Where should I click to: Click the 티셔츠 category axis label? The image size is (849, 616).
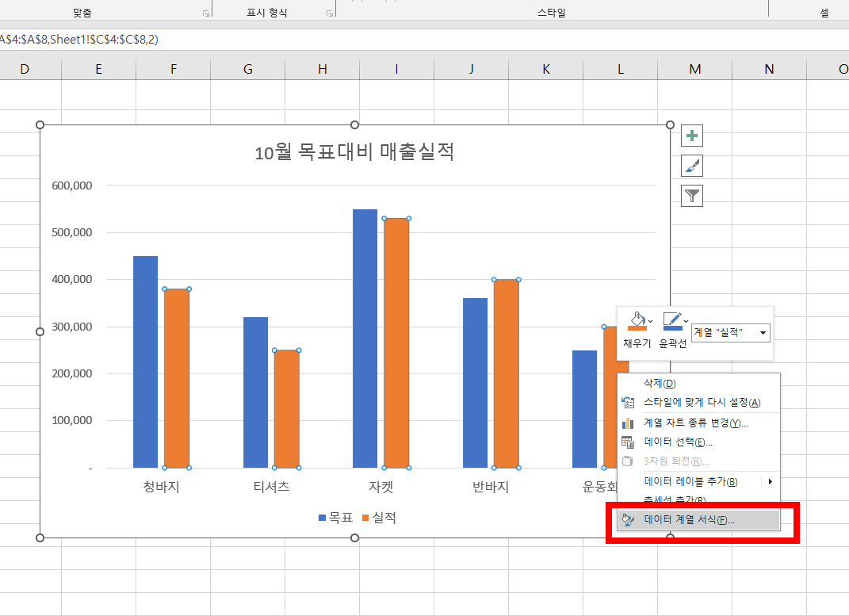click(x=271, y=487)
